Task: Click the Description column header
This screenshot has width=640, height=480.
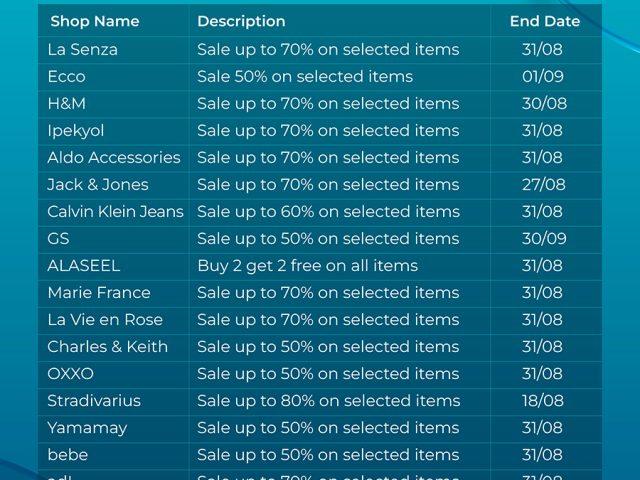Action: click(241, 21)
